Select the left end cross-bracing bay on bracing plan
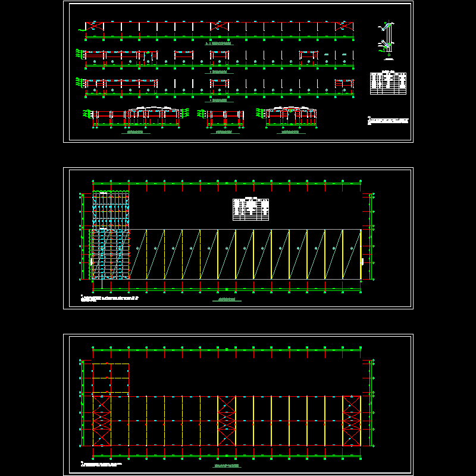 click(102, 421)
